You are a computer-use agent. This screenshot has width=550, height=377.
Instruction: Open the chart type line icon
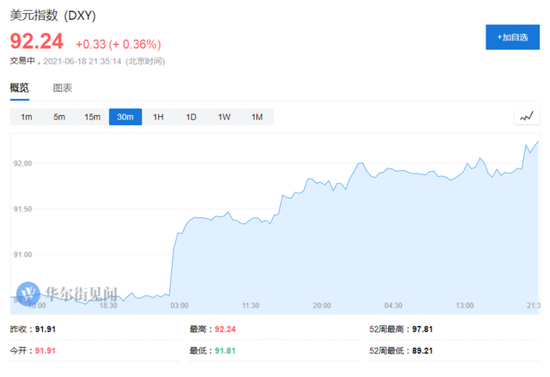527,116
